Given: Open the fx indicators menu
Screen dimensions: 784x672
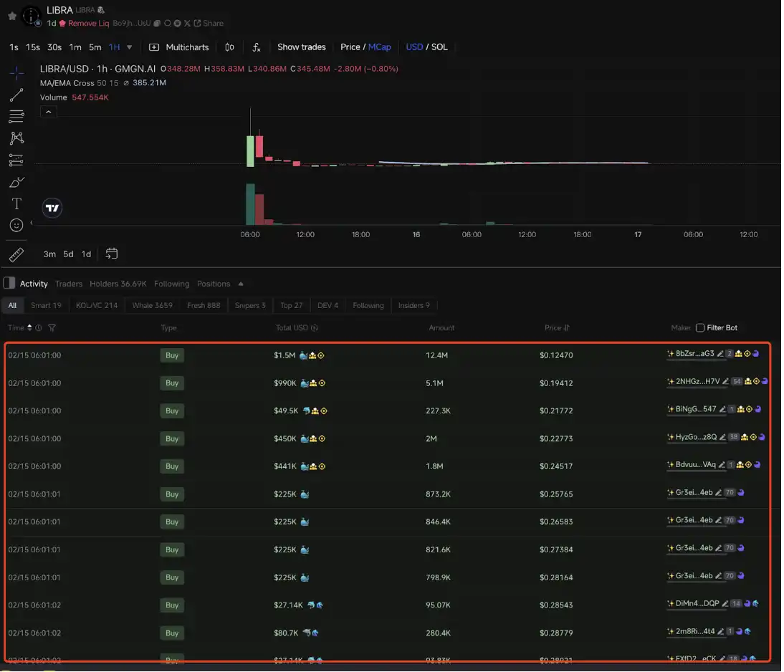Looking at the screenshot, I should coord(257,47).
